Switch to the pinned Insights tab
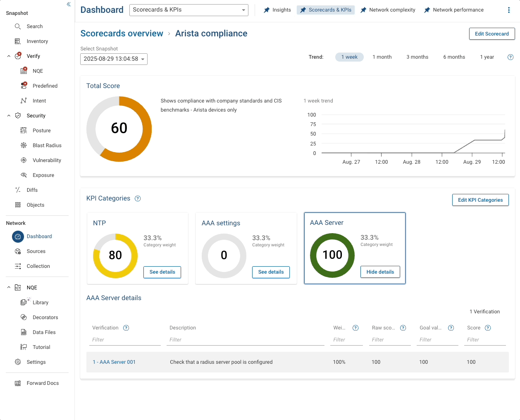The image size is (520, 420). coord(277,10)
